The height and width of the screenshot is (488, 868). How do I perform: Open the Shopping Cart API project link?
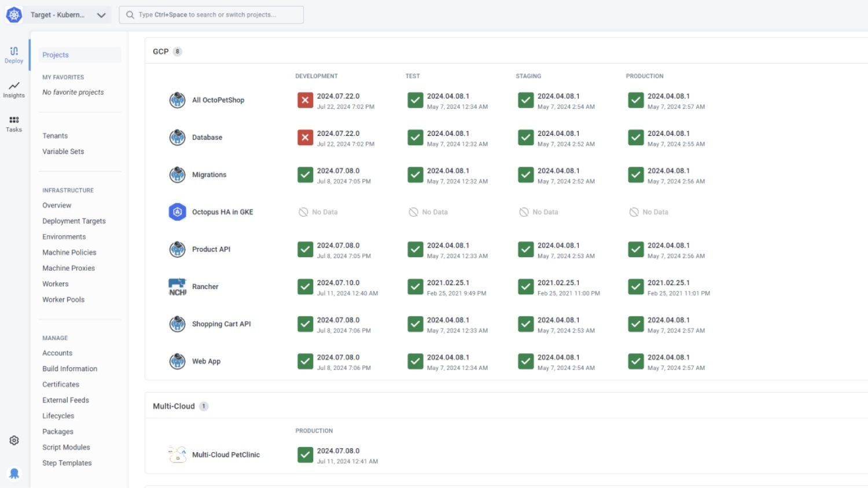click(222, 324)
